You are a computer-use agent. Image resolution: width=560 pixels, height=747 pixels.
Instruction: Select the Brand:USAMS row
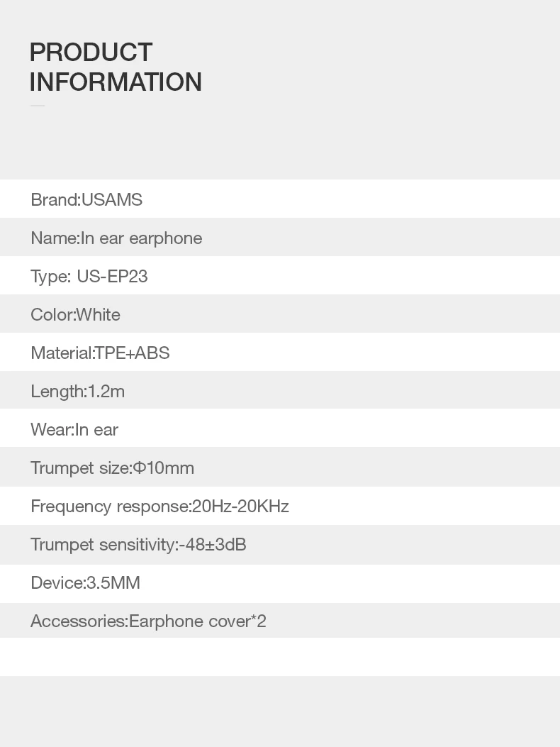280,199
